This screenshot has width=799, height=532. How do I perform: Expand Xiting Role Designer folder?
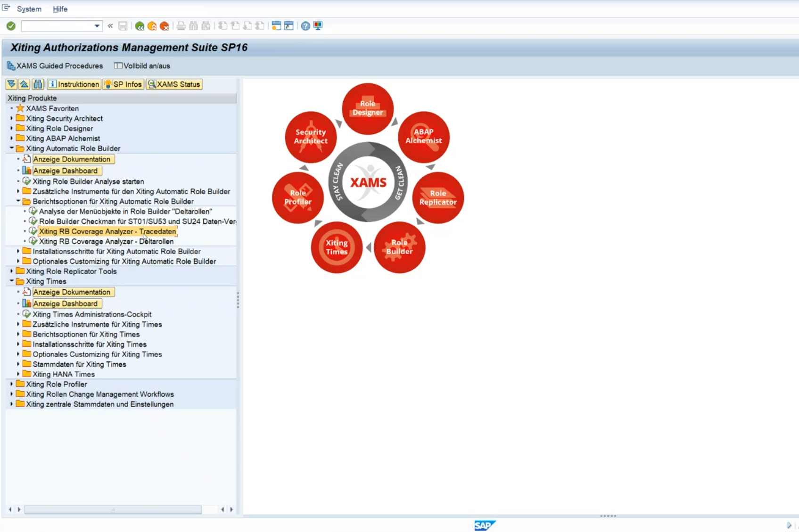coord(12,128)
